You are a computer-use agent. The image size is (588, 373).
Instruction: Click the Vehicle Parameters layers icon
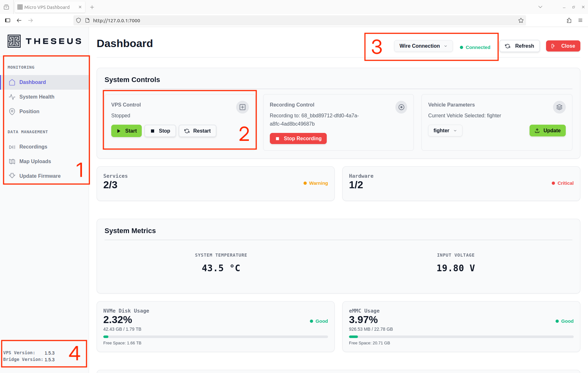pyautogui.click(x=559, y=107)
